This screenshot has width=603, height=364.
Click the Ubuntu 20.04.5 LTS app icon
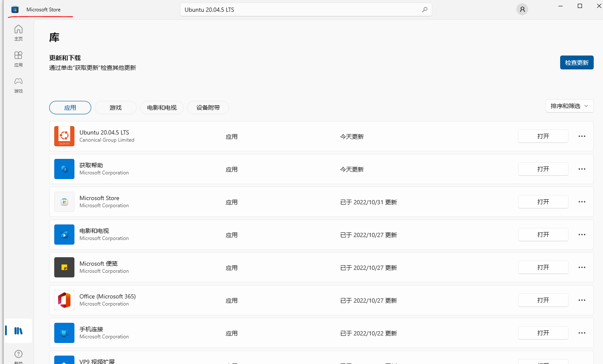click(x=64, y=136)
